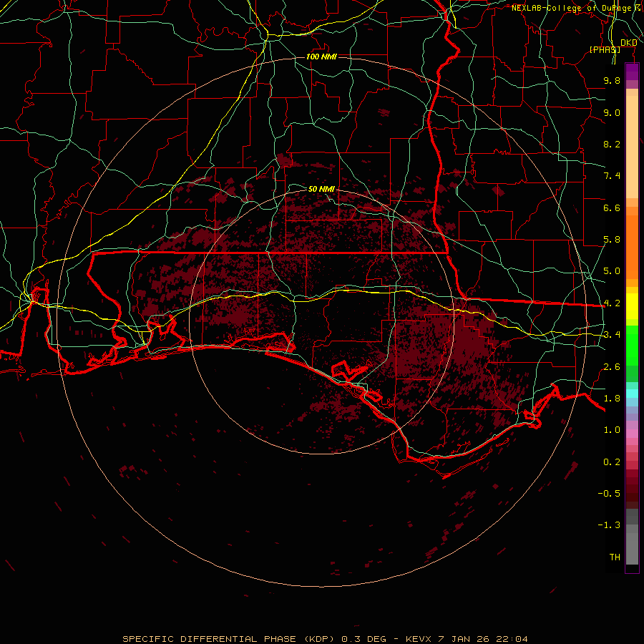Pick the gray band at bottom of color scale
The height and width of the screenshot is (644, 644).
pyautogui.click(x=632, y=548)
